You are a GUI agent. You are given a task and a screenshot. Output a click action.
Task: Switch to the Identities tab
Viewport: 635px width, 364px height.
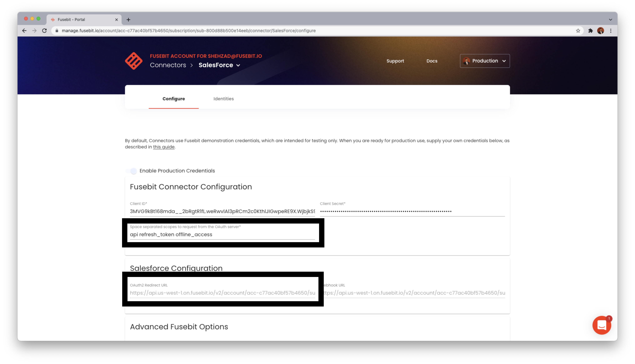(x=223, y=99)
